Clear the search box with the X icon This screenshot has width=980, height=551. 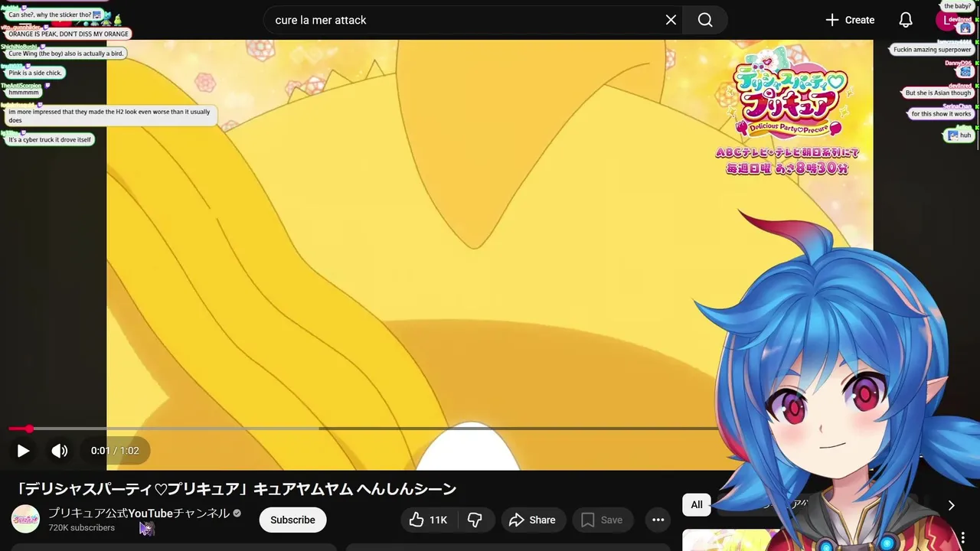[x=671, y=20]
